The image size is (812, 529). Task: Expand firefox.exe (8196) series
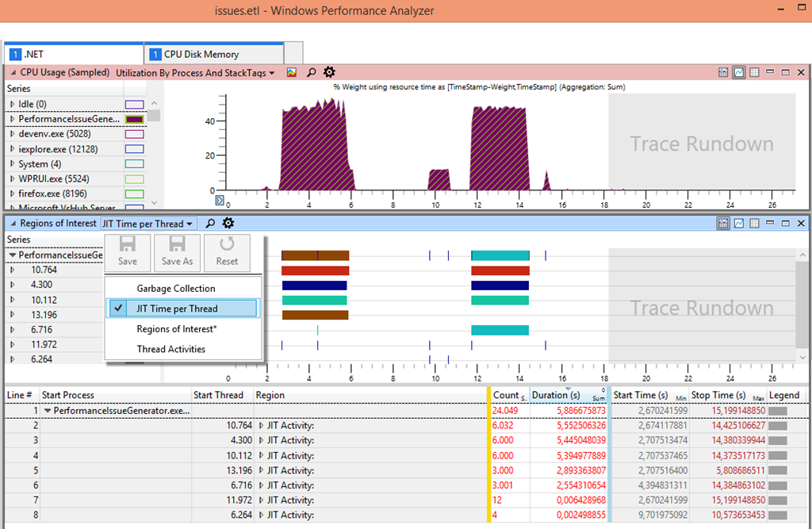(x=12, y=194)
